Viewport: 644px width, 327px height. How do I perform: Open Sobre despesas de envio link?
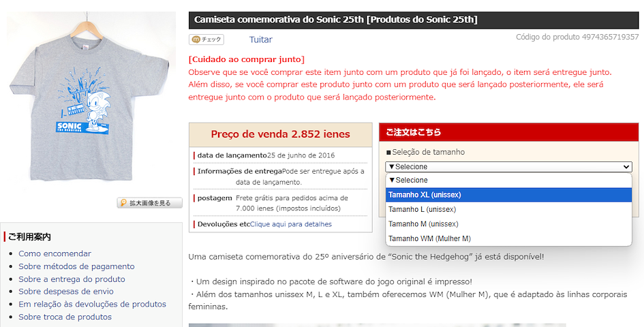[66, 292]
